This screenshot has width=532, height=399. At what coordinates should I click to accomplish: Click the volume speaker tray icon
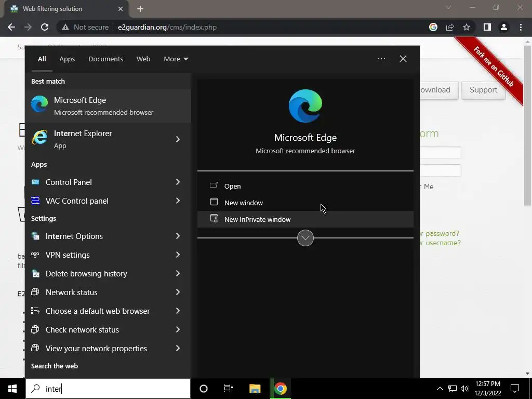[x=464, y=389]
